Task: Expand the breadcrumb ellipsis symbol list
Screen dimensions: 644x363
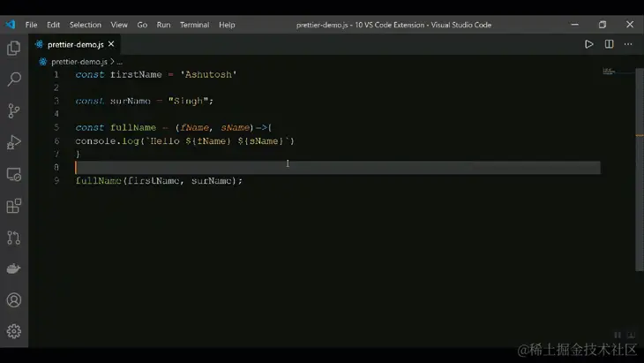Action: (x=119, y=62)
